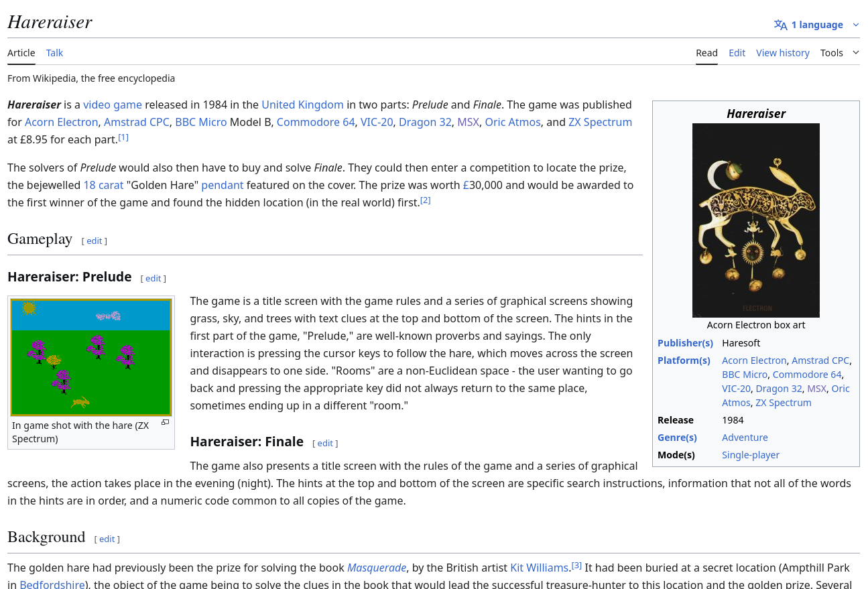Viewport: 868px width, 589px height.
Task: Open 'Acorn Electron' in the infobox platforms
Action: (754, 361)
